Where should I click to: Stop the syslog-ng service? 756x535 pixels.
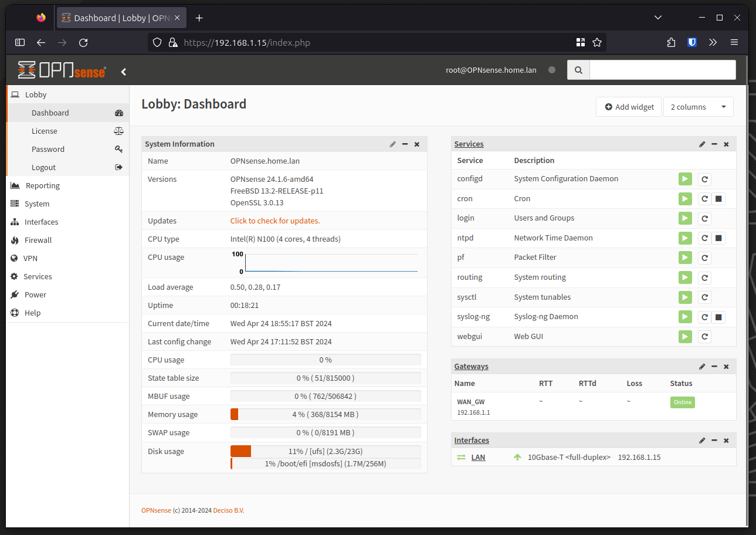tap(718, 317)
